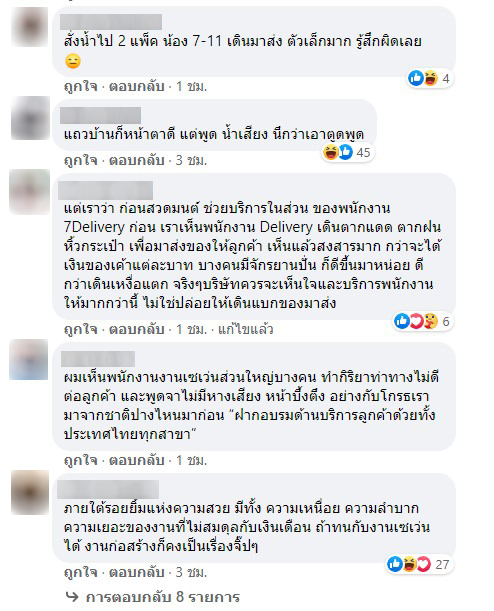This screenshot has height=611, width=494.
Task: Open the first commenter's blurred profile picture
Action: point(30,27)
